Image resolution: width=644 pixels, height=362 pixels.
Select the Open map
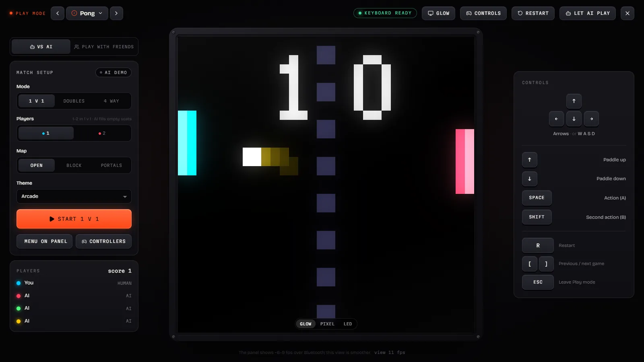(37, 165)
